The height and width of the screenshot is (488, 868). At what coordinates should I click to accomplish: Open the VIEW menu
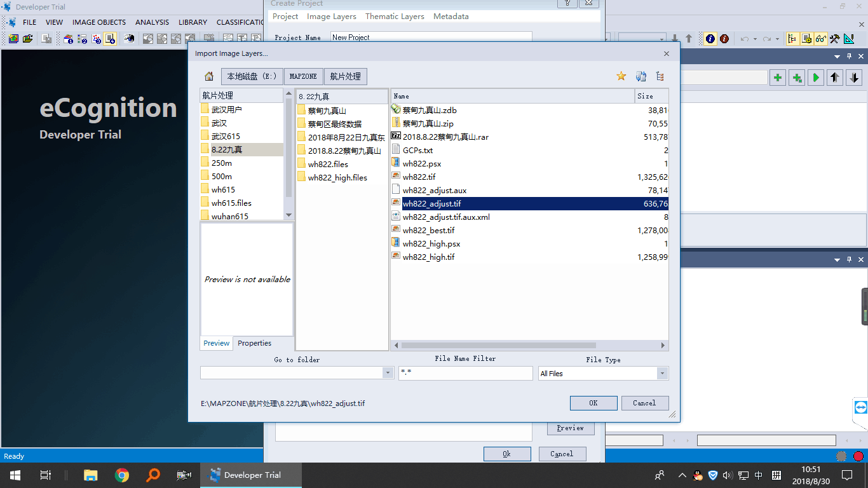tap(55, 22)
